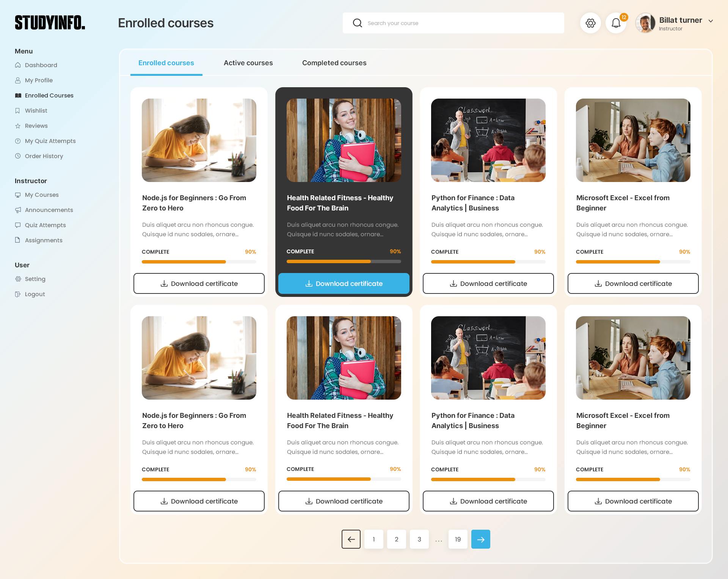This screenshot has height=579, width=728.
Task: Go to Reviews in sidebar menu
Action: click(36, 126)
